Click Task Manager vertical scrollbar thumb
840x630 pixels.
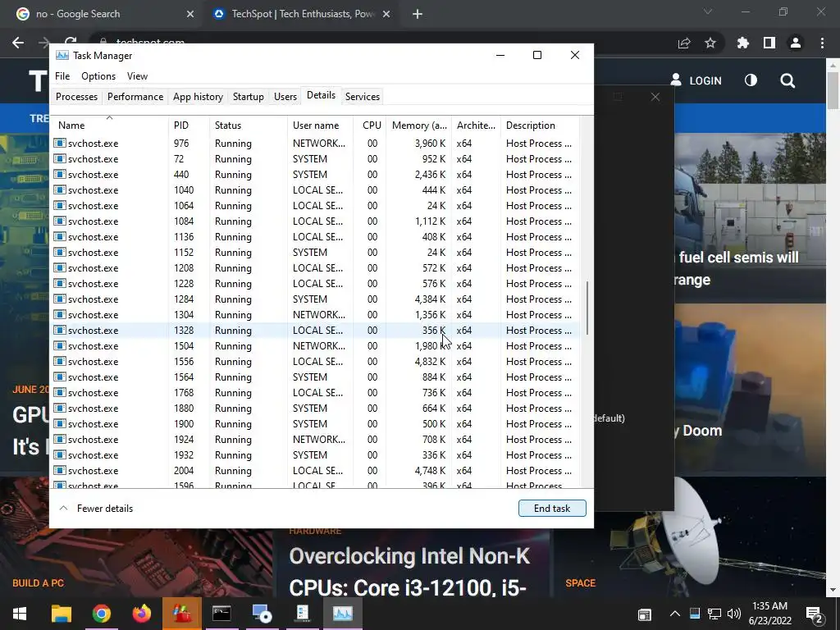(x=587, y=308)
